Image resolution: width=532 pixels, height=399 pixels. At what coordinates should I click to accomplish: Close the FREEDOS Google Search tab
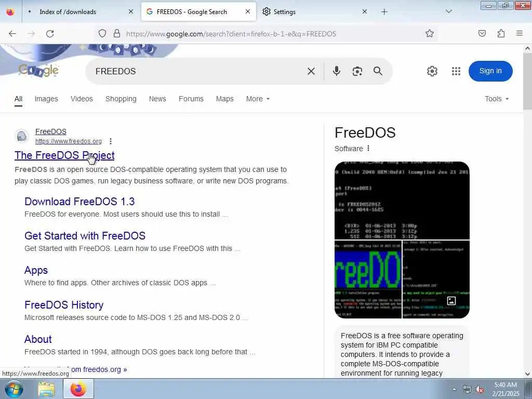pyautogui.click(x=248, y=11)
